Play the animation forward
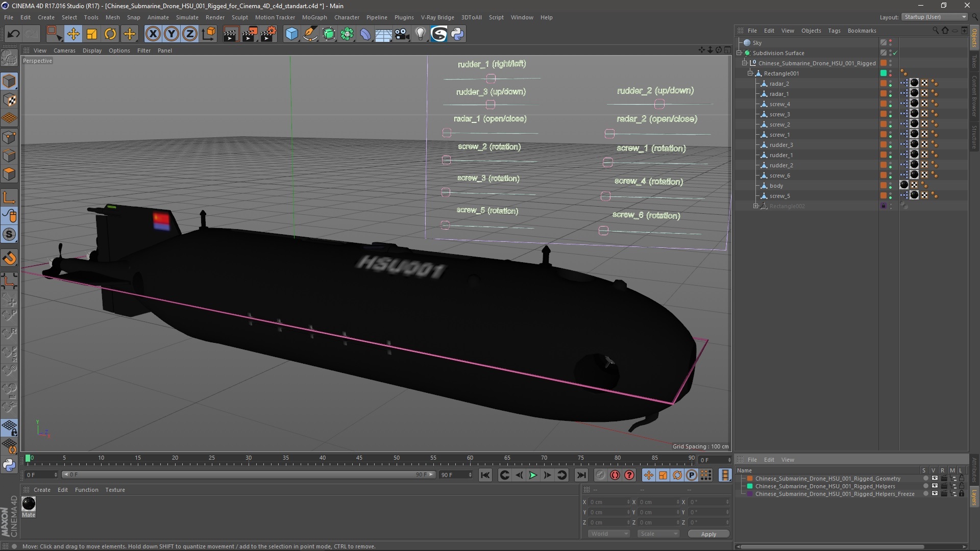The width and height of the screenshot is (980, 551). tap(532, 475)
